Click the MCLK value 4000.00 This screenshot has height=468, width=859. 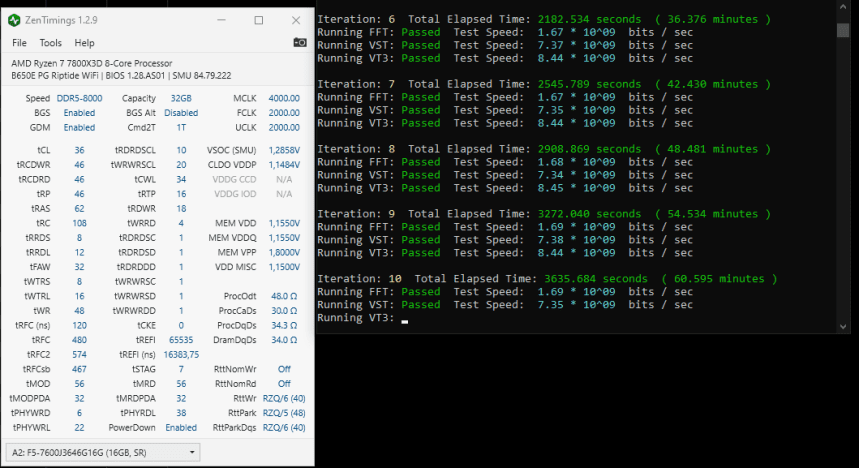coord(284,98)
